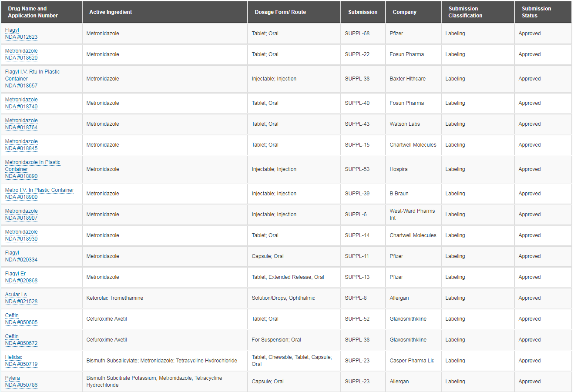Open the NDA #050605 application link
574x392 pixels.
tap(21, 322)
